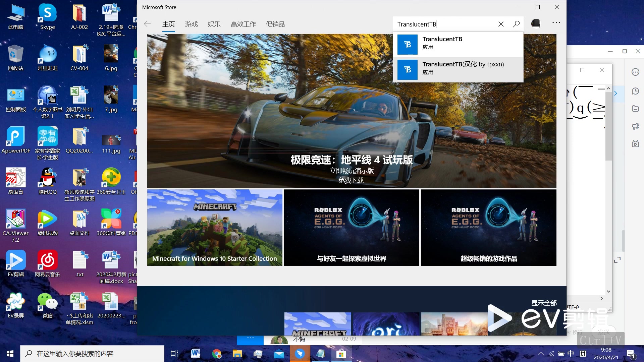Open the 与好友一起探索虚拟世界 Roblox tile

[x=352, y=228]
